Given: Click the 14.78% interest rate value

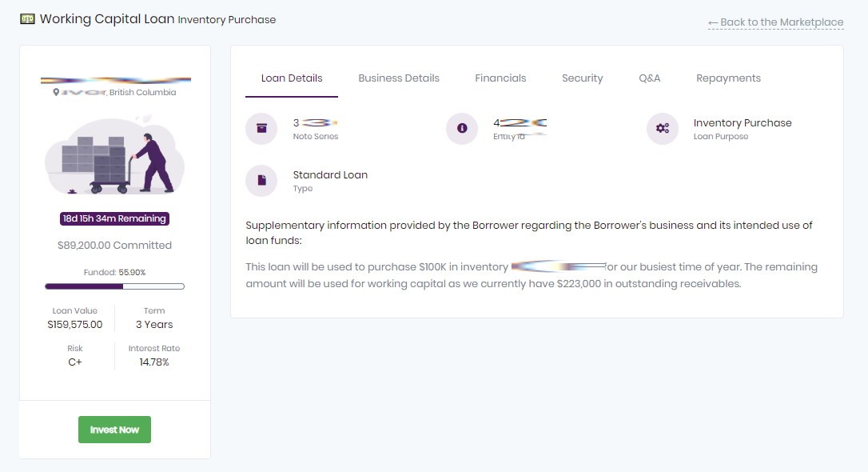Looking at the screenshot, I should [154, 362].
